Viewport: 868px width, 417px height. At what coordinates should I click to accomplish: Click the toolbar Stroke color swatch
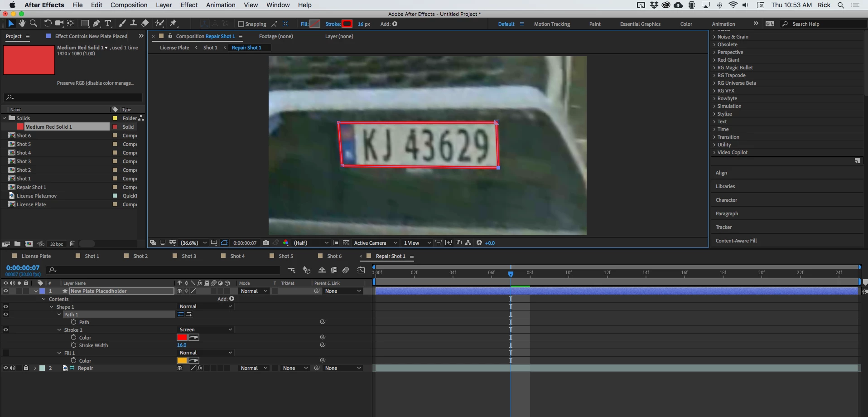pyautogui.click(x=347, y=24)
